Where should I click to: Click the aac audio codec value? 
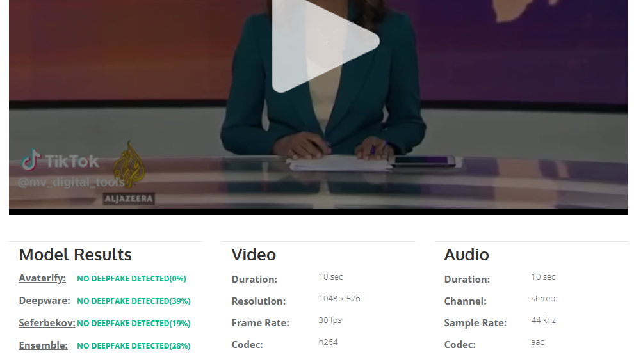pos(537,342)
